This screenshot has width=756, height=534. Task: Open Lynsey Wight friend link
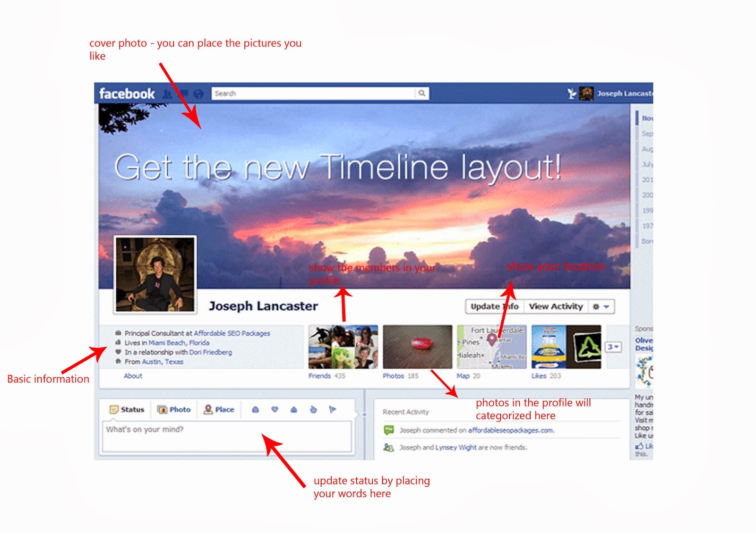[456, 447]
